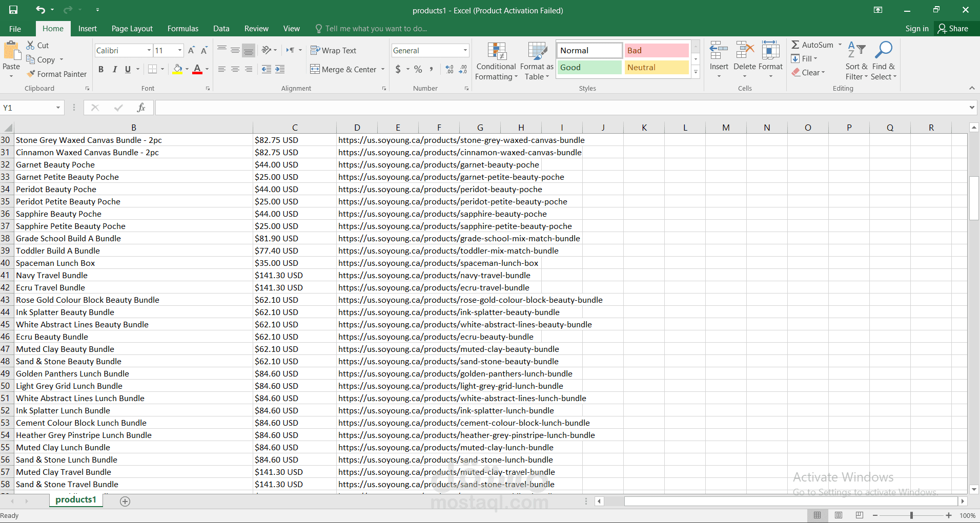Apply Percent Style format
This screenshot has width=980, height=523.
click(x=418, y=69)
